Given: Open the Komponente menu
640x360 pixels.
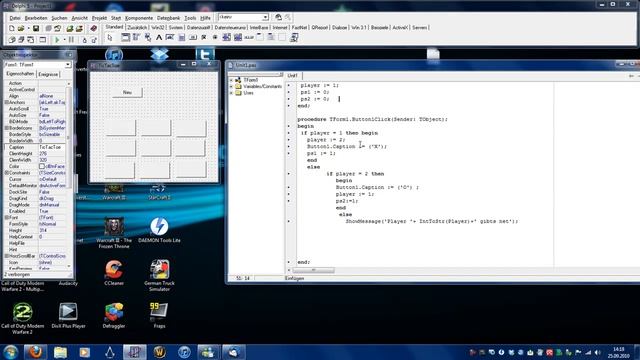Looking at the screenshot, I should click(139, 18).
